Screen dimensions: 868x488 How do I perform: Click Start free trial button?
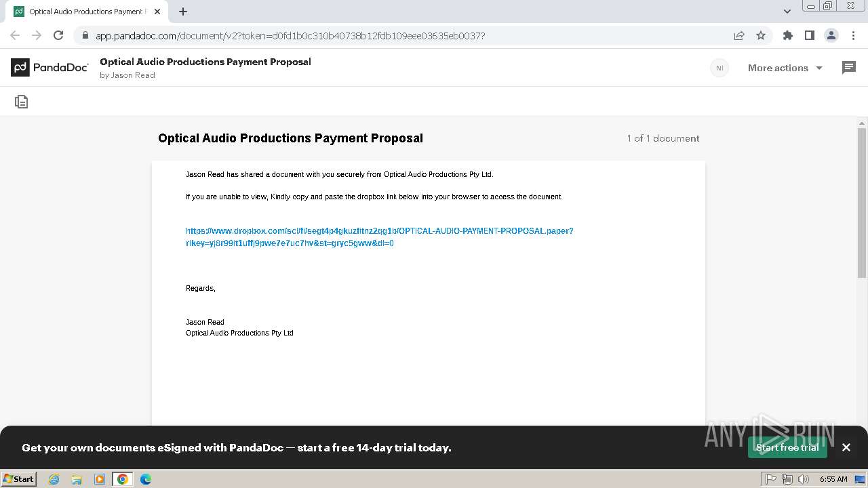click(787, 447)
